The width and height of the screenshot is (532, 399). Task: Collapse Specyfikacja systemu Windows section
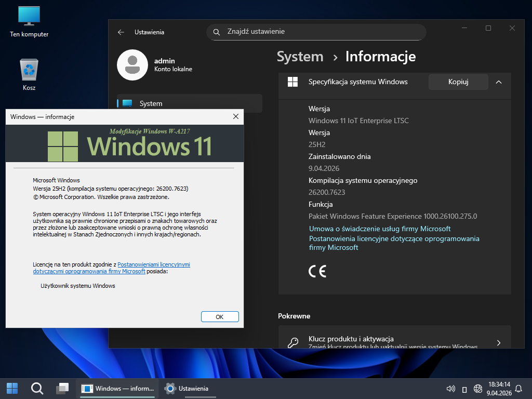click(x=499, y=82)
